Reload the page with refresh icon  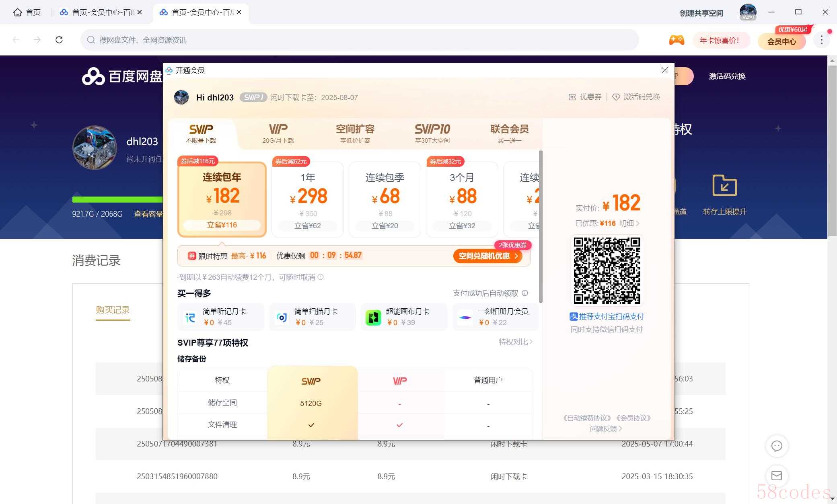(x=59, y=40)
